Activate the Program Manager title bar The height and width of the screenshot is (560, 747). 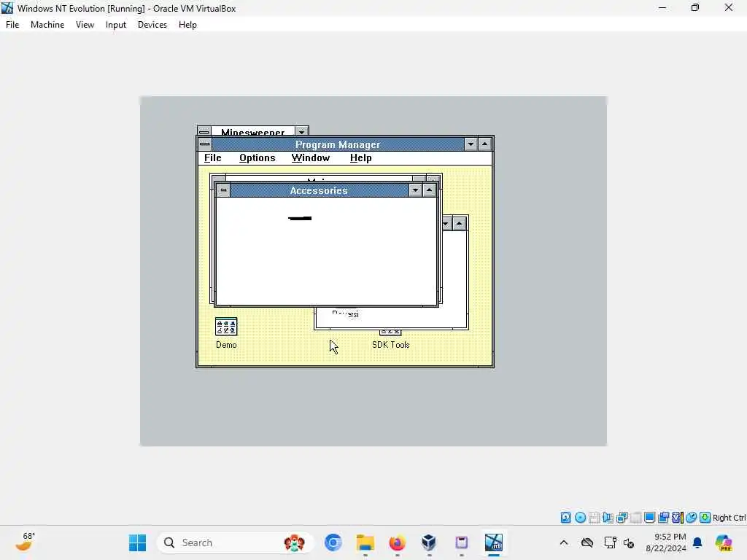tap(338, 144)
